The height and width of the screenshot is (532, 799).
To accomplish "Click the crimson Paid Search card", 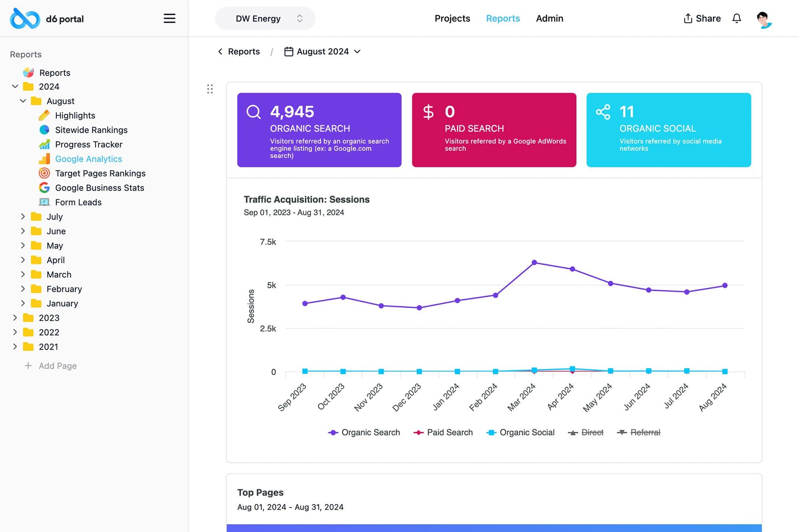I will tap(494, 130).
